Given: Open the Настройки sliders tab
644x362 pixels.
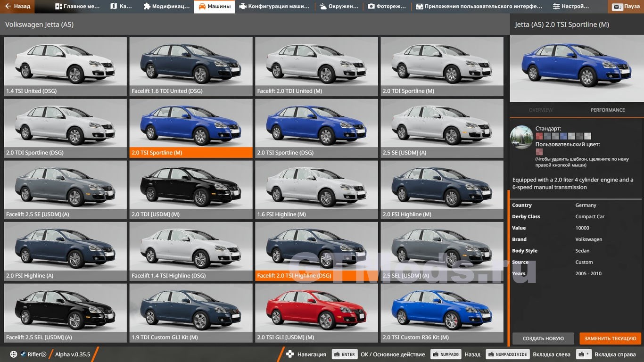Looking at the screenshot, I should 571,7.
